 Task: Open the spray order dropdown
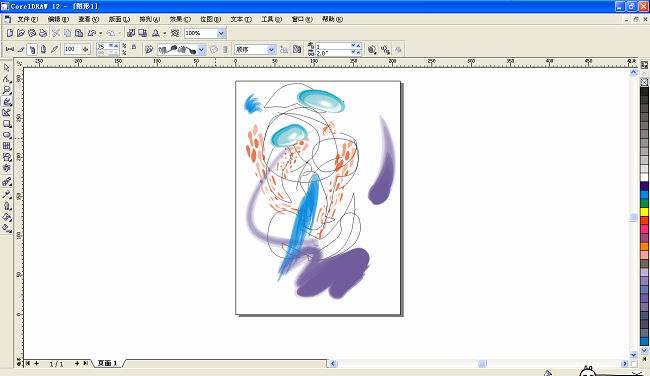(x=271, y=50)
